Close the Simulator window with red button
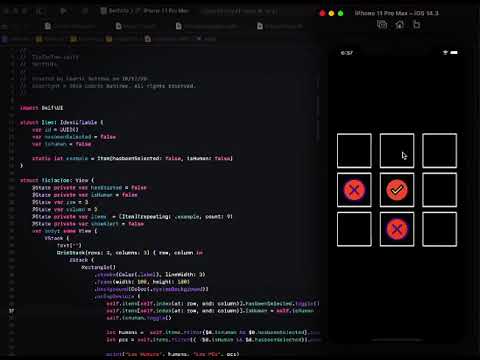 click(322, 14)
